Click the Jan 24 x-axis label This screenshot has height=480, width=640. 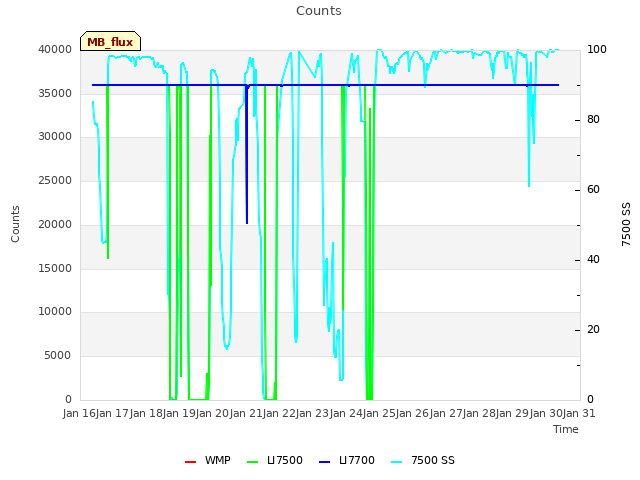click(346, 413)
